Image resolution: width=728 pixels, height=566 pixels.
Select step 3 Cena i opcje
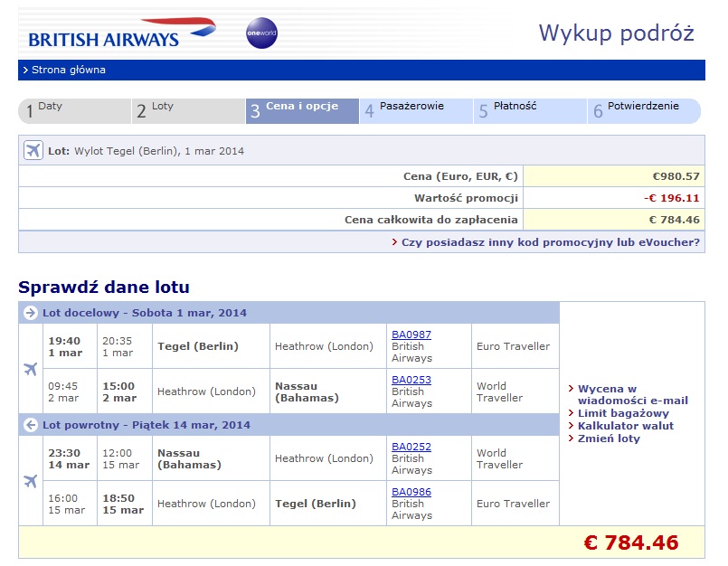[302, 111]
